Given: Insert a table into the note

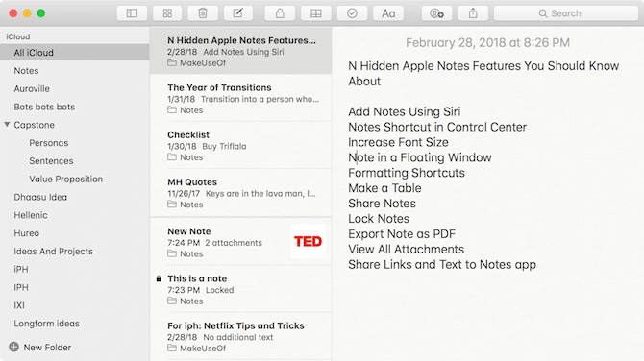Looking at the screenshot, I should (x=316, y=13).
